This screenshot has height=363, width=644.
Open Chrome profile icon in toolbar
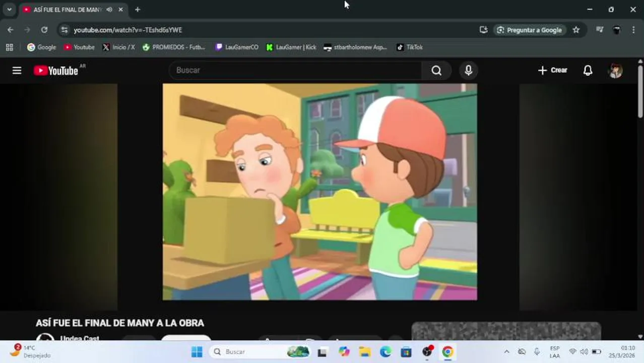[x=616, y=30]
